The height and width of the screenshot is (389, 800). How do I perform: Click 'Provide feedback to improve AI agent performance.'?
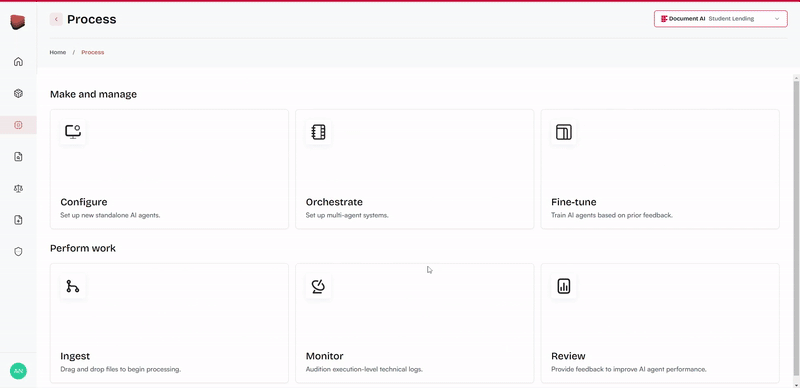tap(629, 369)
